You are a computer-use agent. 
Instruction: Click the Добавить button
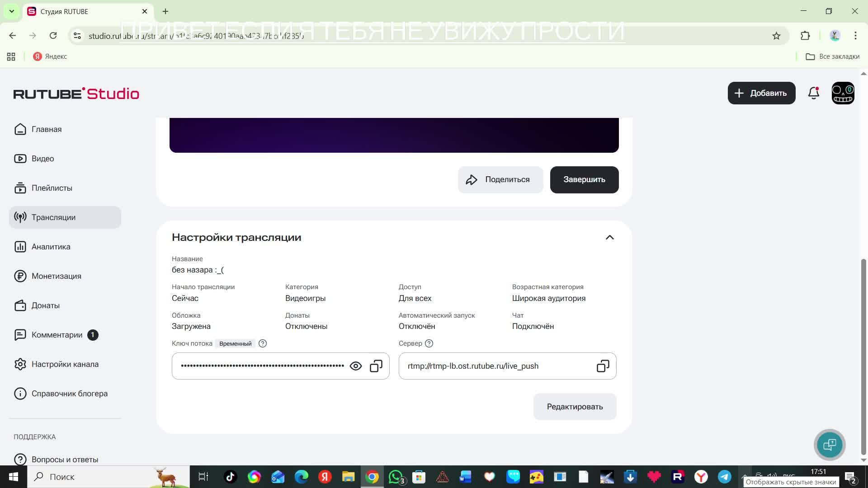coord(761,93)
